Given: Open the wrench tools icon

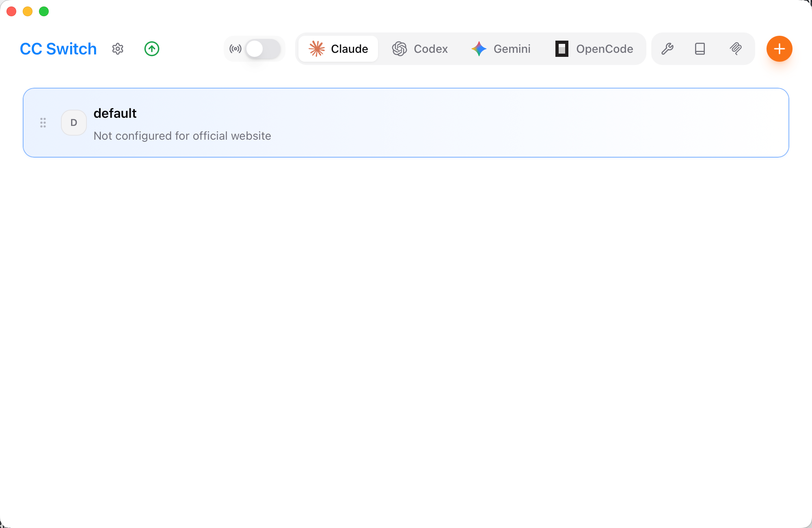Looking at the screenshot, I should click(x=667, y=49).
